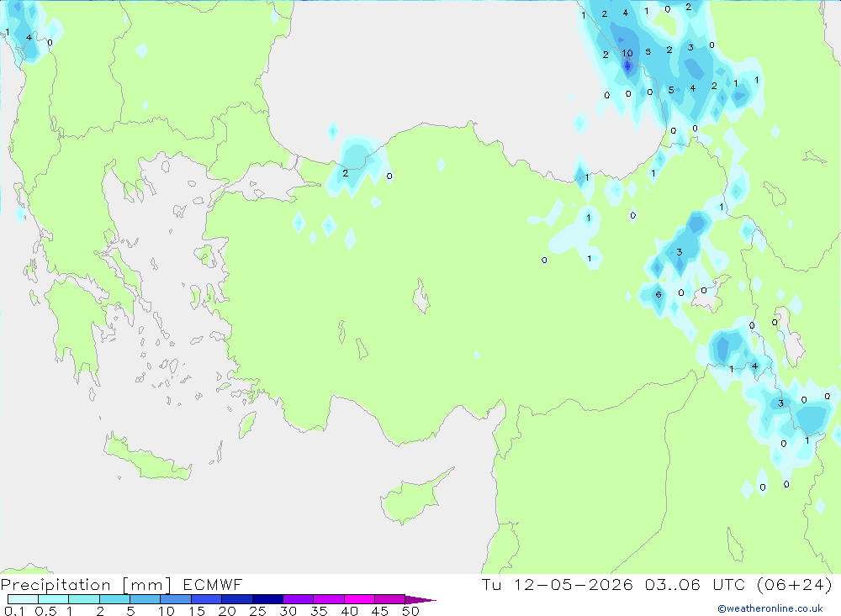Click the '0.1' legend scale label
The width and height of the screenshot is (841, 616).
pyautogui.click(x=14, y=611)
